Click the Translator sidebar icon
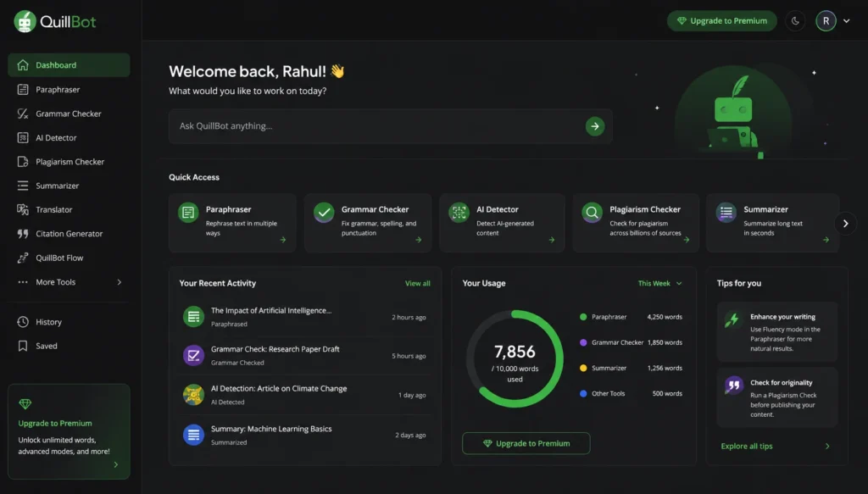Screen dimensions: 868x494 click(x=23, y=209)
